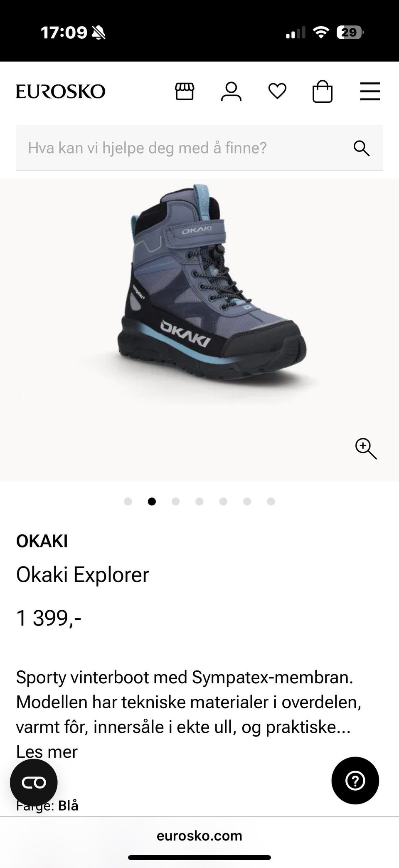Select the first image carousel dot
The height and width of the screenshot is (868, 399).
(128, 502)
